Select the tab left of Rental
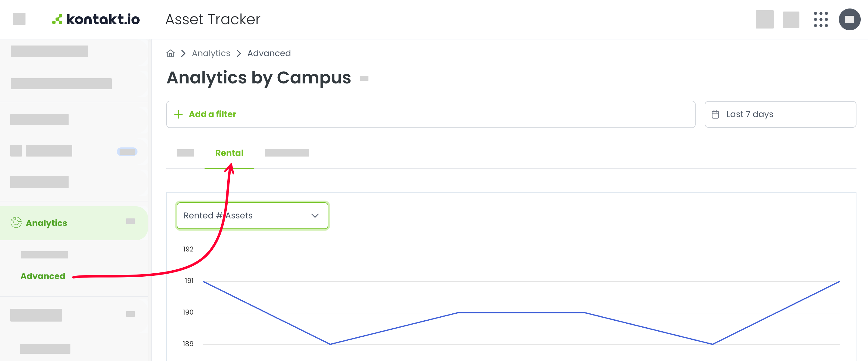This screenshot has height=361, width=868. tap(185, 153)
